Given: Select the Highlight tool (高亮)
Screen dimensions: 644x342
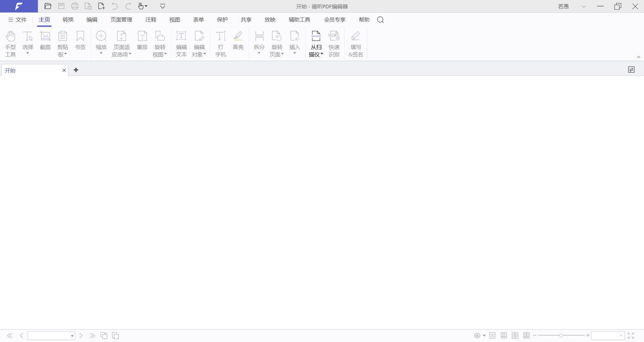Looking at the screenshot, I should [238, 41].
